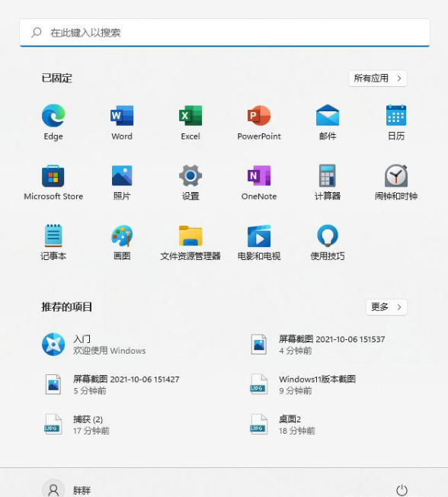Click the 在此键入以搜索 search box
Screen dimensions: 448x497
[x=225, y=33]
